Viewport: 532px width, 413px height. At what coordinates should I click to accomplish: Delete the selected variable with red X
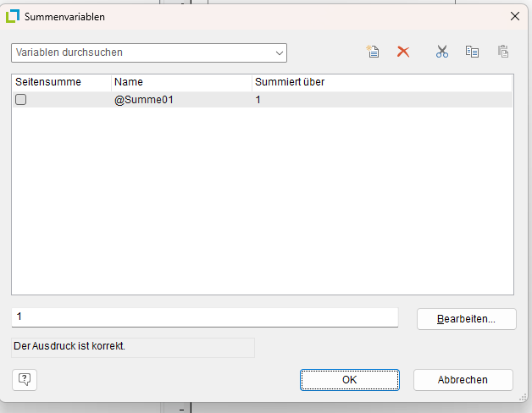click(403, 52)
